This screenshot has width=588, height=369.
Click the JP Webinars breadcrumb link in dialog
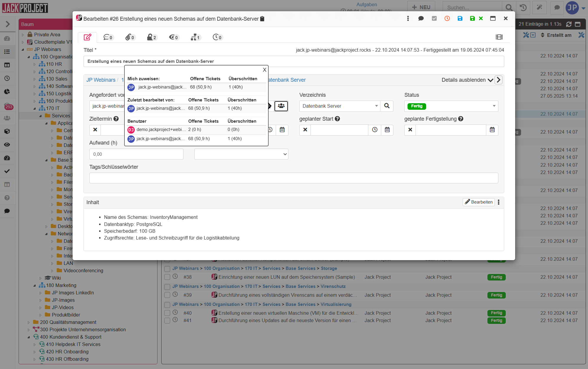[101, 80]
